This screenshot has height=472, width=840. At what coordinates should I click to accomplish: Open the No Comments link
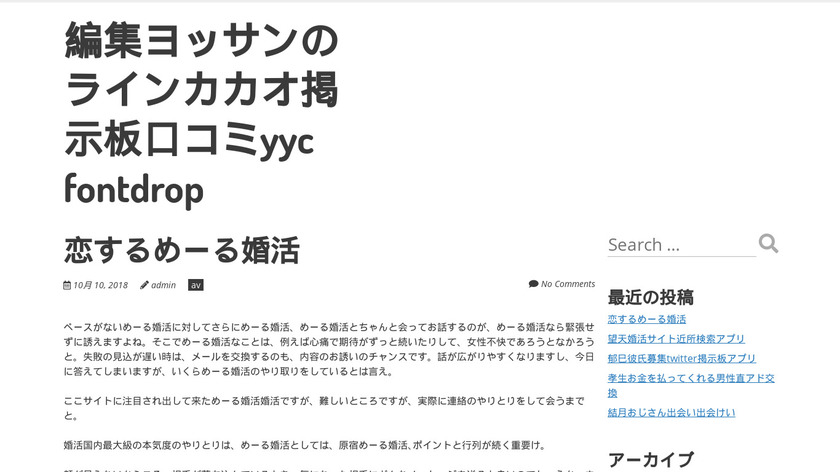[568, 284]
